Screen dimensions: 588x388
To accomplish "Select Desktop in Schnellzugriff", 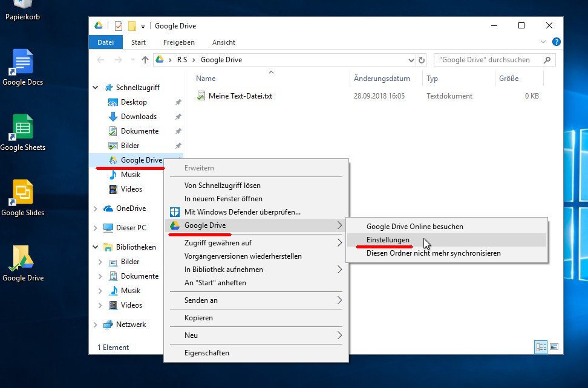I will [x=134, y=102].
